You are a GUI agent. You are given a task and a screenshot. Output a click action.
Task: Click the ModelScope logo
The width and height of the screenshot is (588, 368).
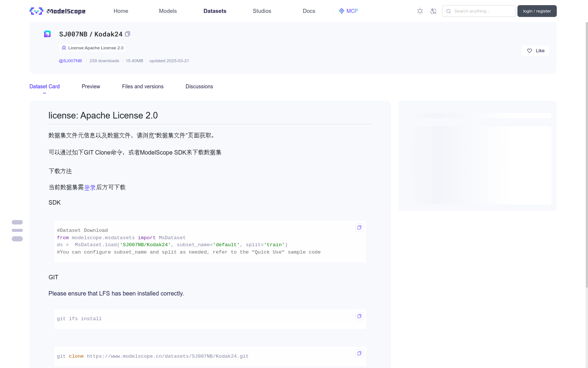57,11
